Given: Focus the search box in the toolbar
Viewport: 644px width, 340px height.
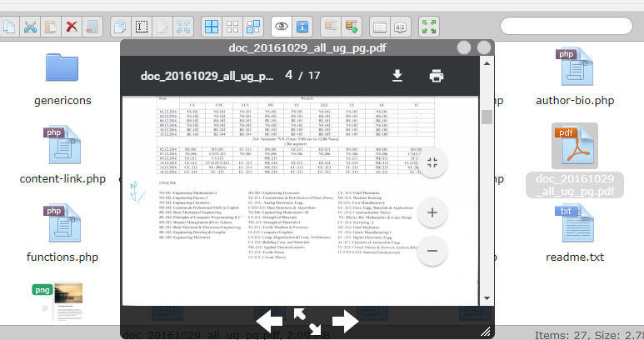Looking at the screenshot, I should [x=566, y=27].
